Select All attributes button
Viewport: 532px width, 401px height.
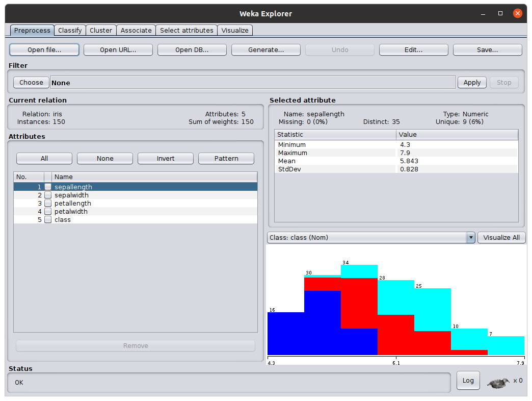coord(44,159)
